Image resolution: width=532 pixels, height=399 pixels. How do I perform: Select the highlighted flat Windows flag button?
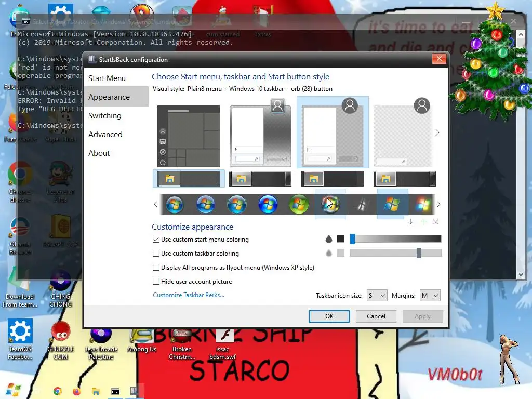click(x=392, y=204)
